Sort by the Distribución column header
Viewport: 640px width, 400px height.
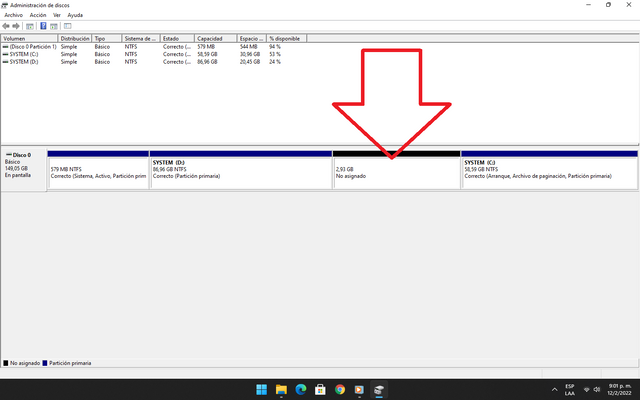(x=75, y=38)
